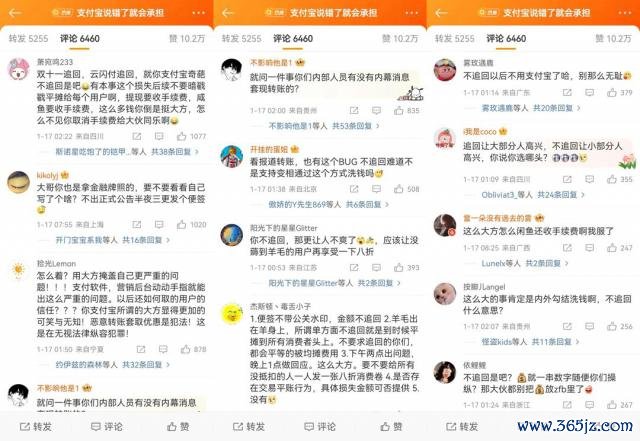This screenshot has height=441, width=640.
Task: Open the sun avatar of 拾光Lemon
Action: (18, 270)
